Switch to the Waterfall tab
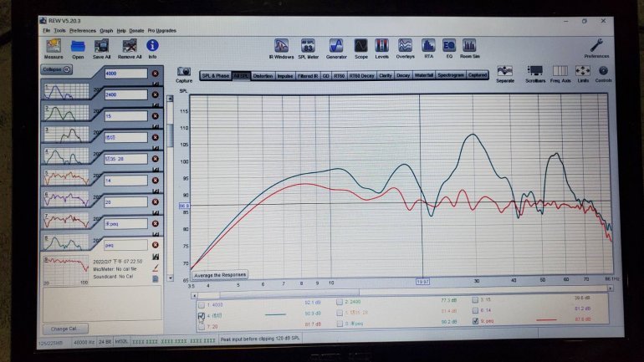Viewport: 644px width, 362px height. coord(424,75)
